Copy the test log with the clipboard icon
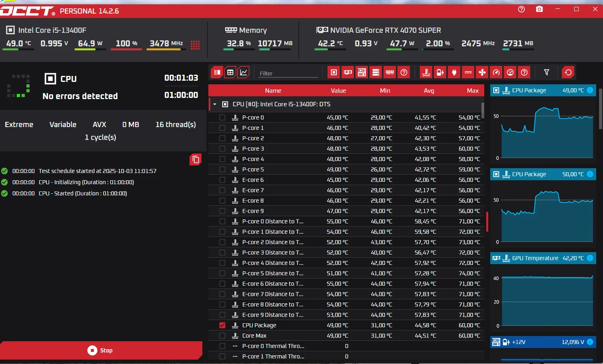This screenshot has height=364, width=603. click(x=196, y=160)
